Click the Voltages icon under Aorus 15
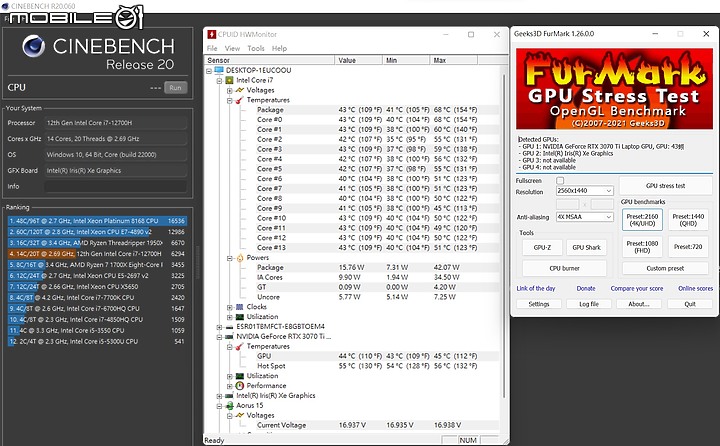 pos(239,415)
